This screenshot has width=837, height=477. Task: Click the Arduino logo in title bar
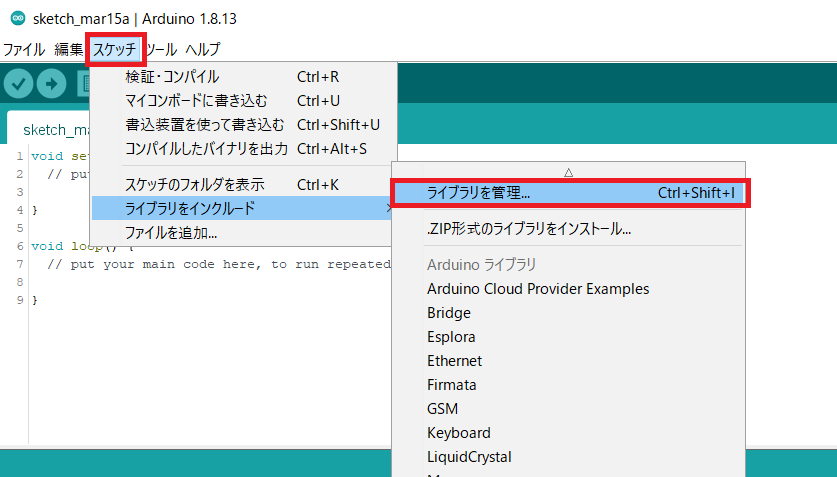click(18, 18)
